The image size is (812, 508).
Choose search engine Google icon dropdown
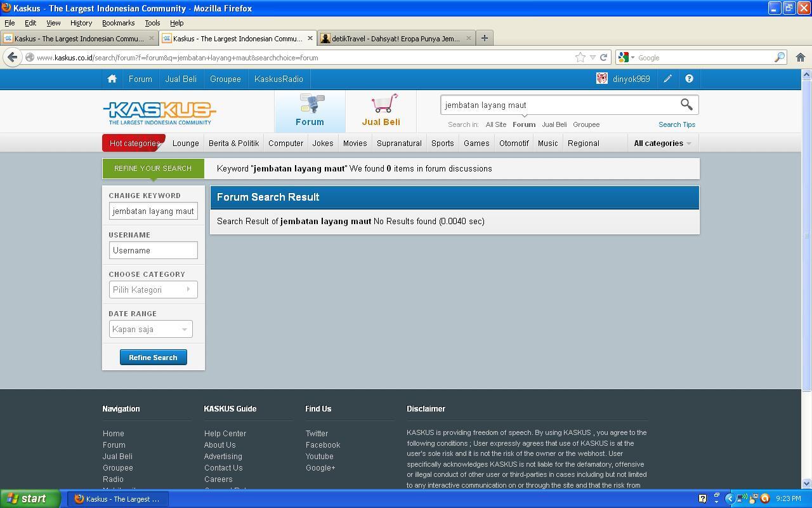[x=626, y=57]
